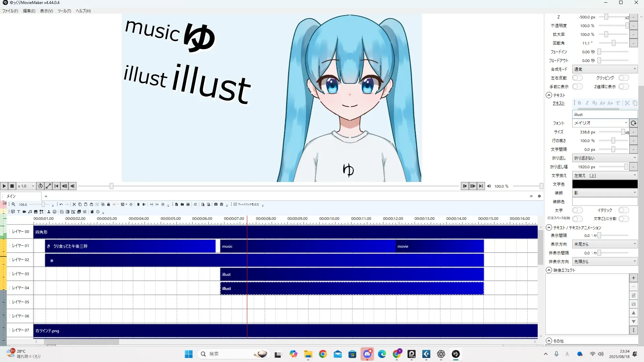Add audio item with music note icon
644x362 pixels.
[30, 212]
